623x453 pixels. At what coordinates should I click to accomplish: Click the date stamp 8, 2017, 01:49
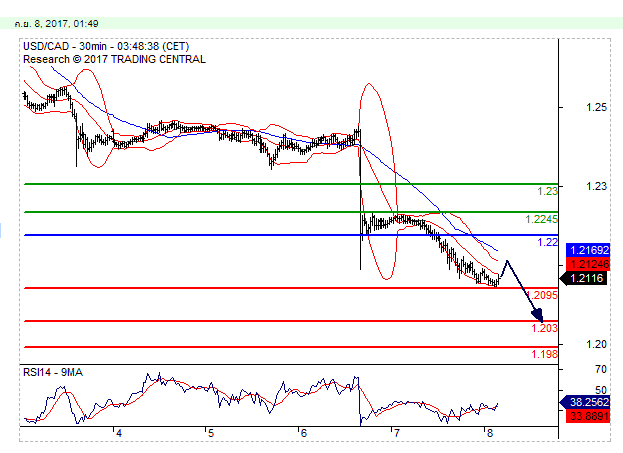tap(56, 24)
